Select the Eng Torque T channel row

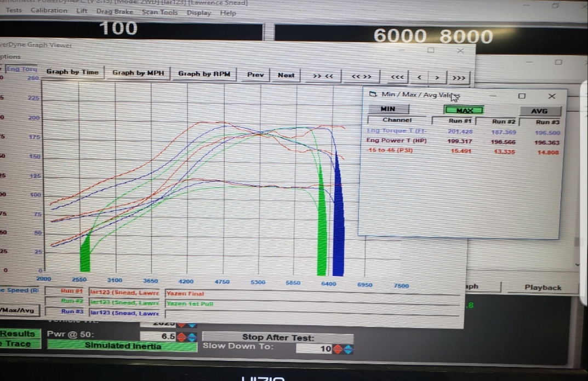[396, 130]
